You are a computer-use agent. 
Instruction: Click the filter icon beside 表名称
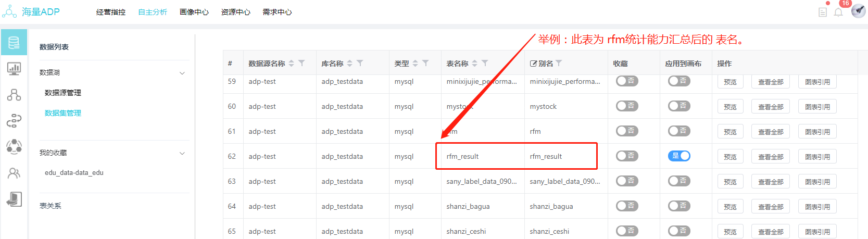(485, 63)
